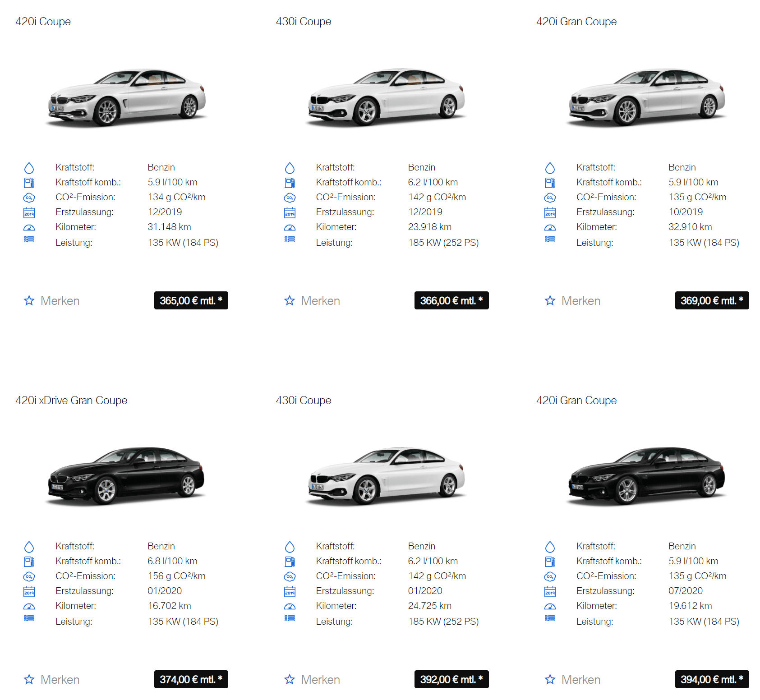Click the white car image above 23.918 km
Image resolution: width=760 pixels, height=700 pixels.
pyautogui.click(x=386, y=97)
